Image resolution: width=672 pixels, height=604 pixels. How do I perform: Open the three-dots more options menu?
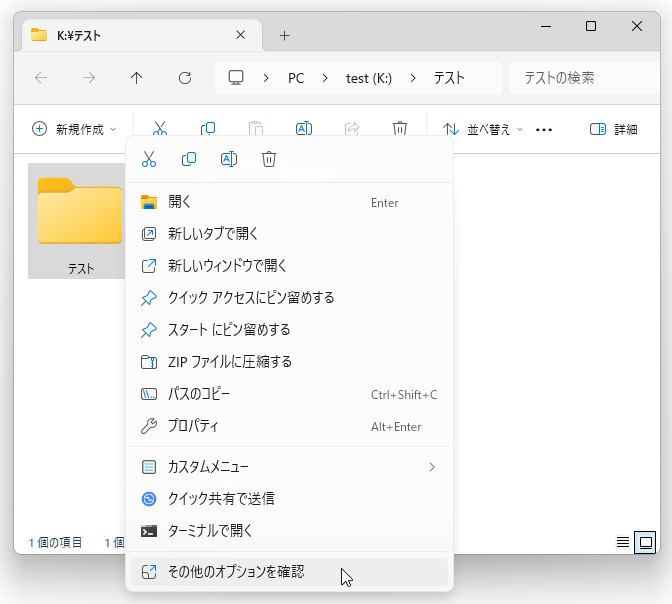pyautogui.click(x=544, y=129)
